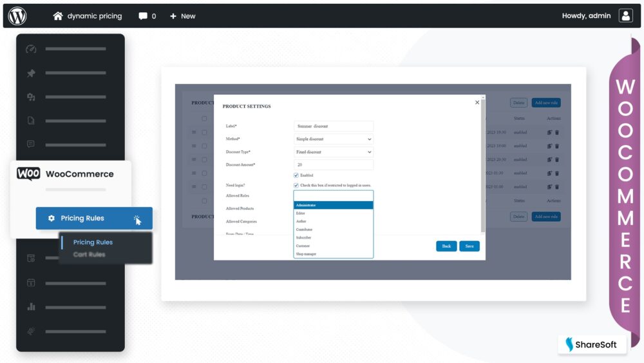Click the WordPress logo in the admin bar
Screen dimensions: 644x363
point(17,16)
